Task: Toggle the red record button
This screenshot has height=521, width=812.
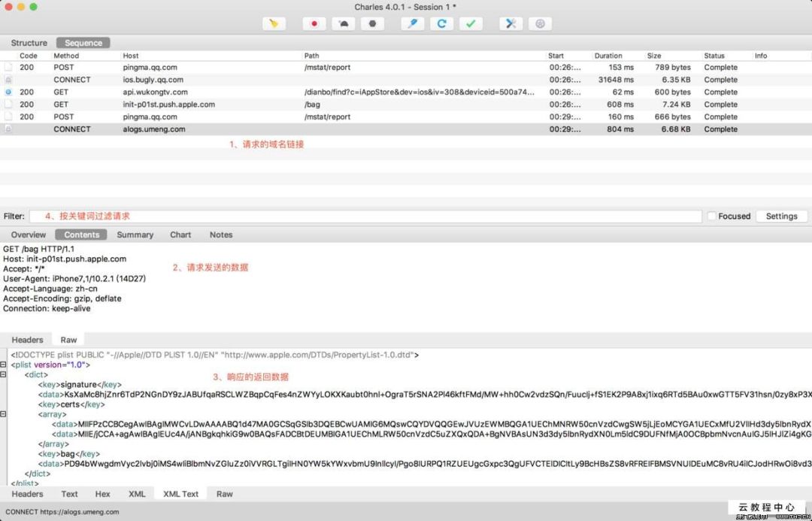Action: point(314,24)
